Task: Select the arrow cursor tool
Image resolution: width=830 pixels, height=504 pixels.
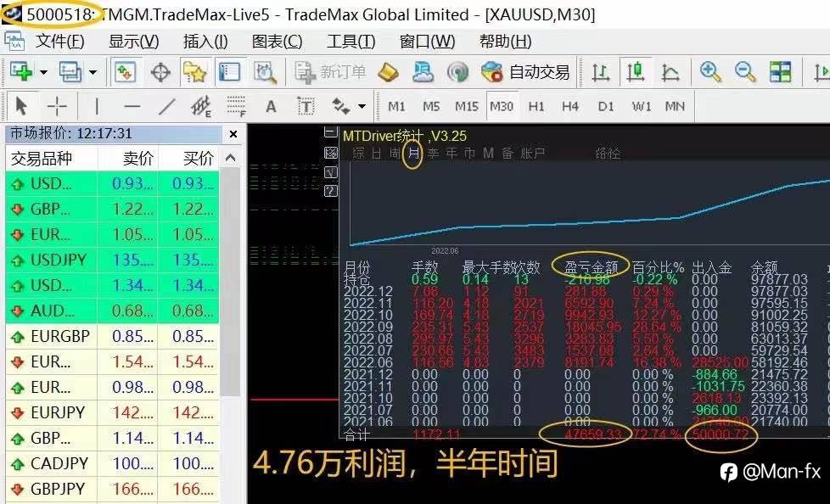Action: coord(21,106)
